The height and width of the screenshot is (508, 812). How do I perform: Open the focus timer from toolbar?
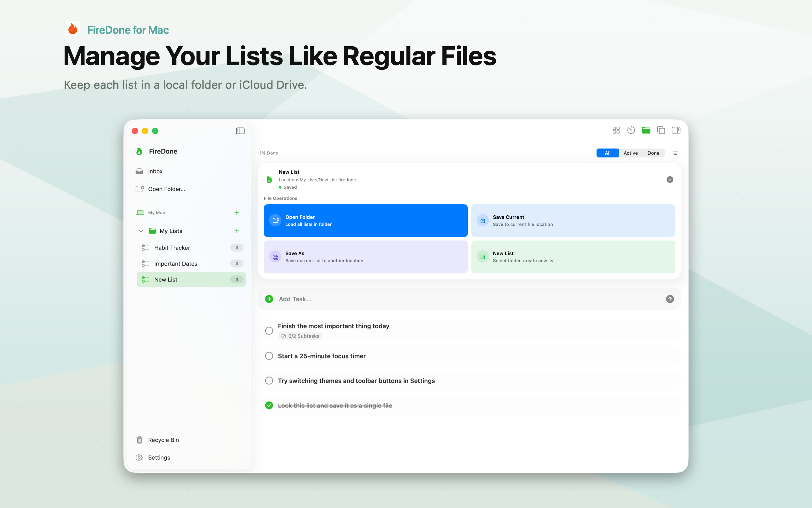pyautogui.click(x=631, y=130)
